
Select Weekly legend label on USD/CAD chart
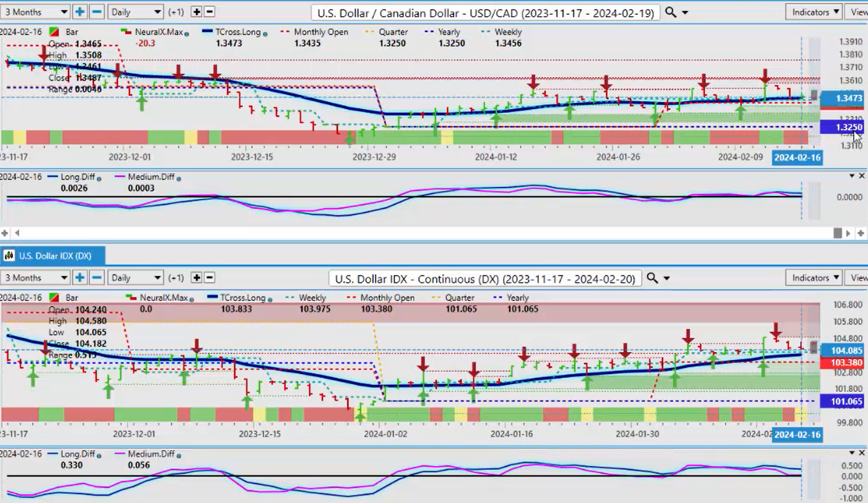point(509,31)
